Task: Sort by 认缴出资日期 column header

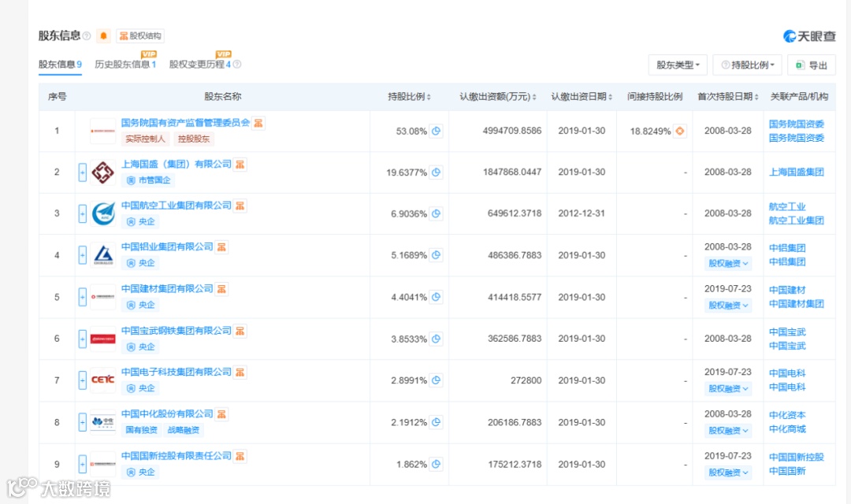Action: click(582, 97)
